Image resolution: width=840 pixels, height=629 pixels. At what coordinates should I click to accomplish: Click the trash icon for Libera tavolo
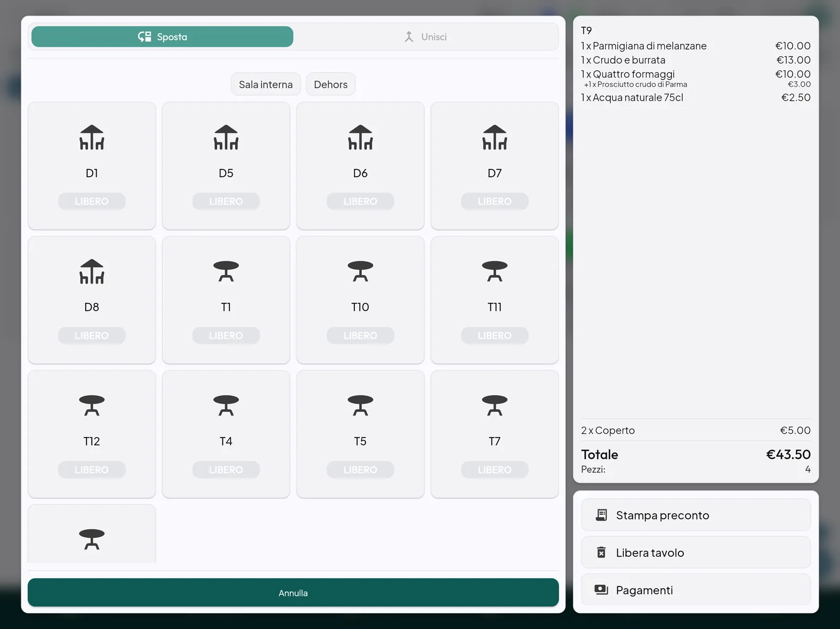602,552
